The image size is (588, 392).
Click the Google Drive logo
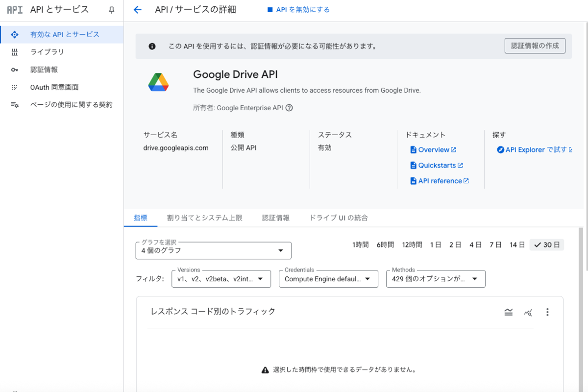point(158,82)
